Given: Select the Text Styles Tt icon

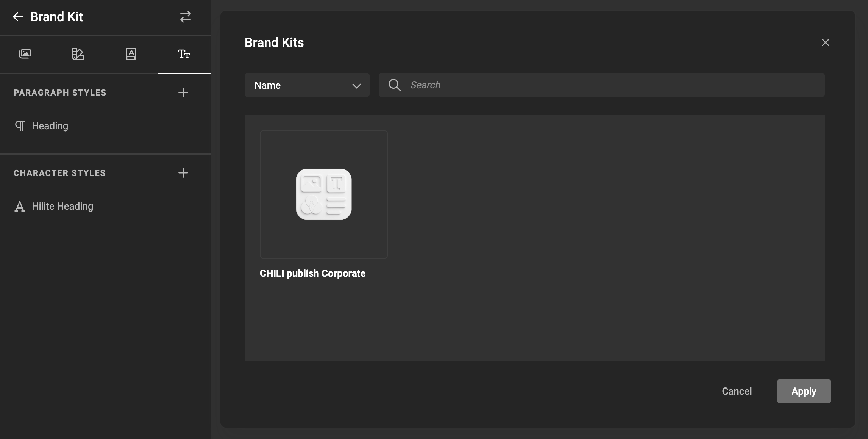Looking at the screenshot, I should [x=184, y=54].
